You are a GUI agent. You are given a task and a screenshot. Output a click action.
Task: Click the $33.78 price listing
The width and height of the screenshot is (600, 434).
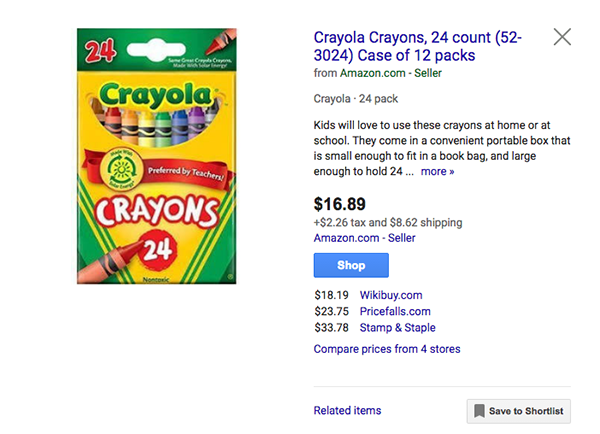[x=331, y=327]
